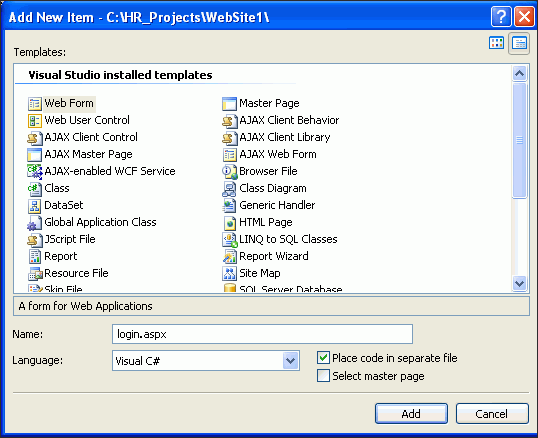Select the 'JScript File' label

pyautogui.click(x=70, y=239)
